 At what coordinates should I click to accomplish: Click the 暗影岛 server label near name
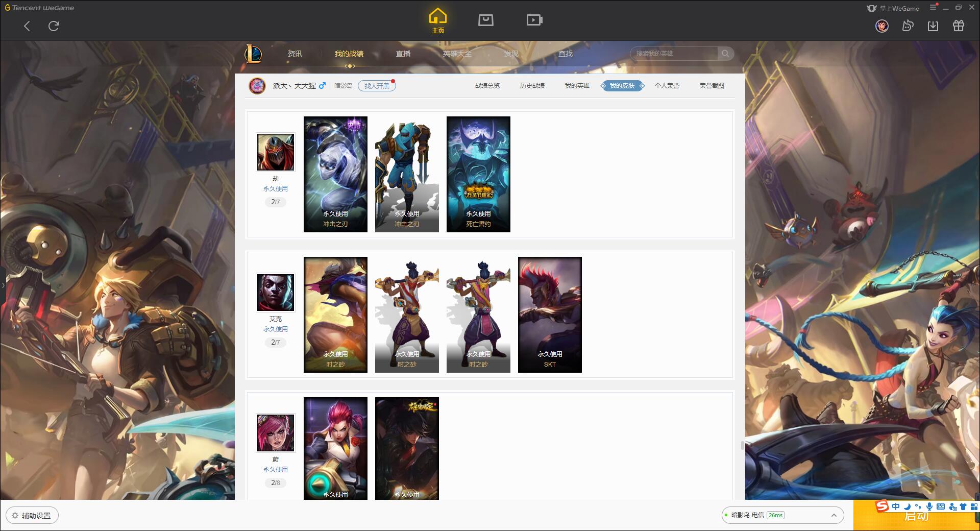pyautogui.click(x=344, y=86)
